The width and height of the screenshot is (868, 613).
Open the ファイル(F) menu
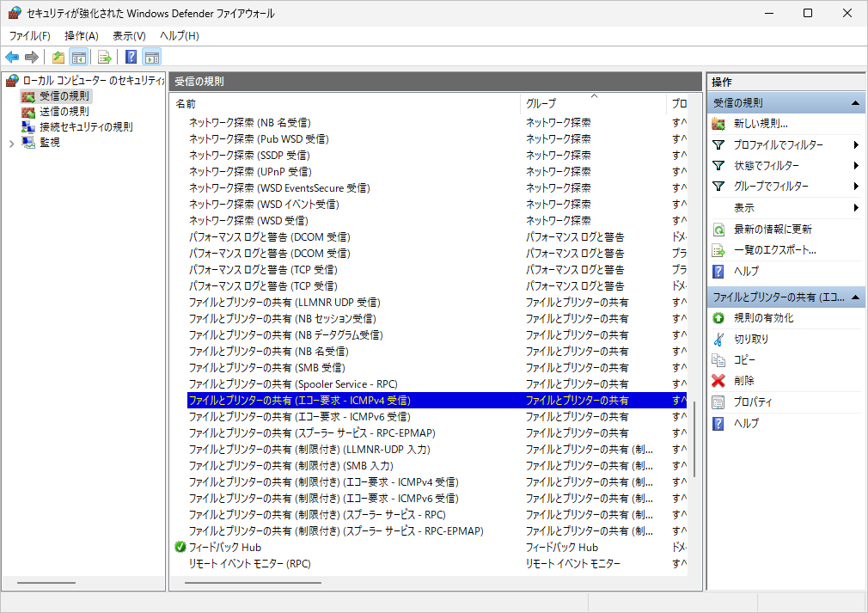click(29, 36)
